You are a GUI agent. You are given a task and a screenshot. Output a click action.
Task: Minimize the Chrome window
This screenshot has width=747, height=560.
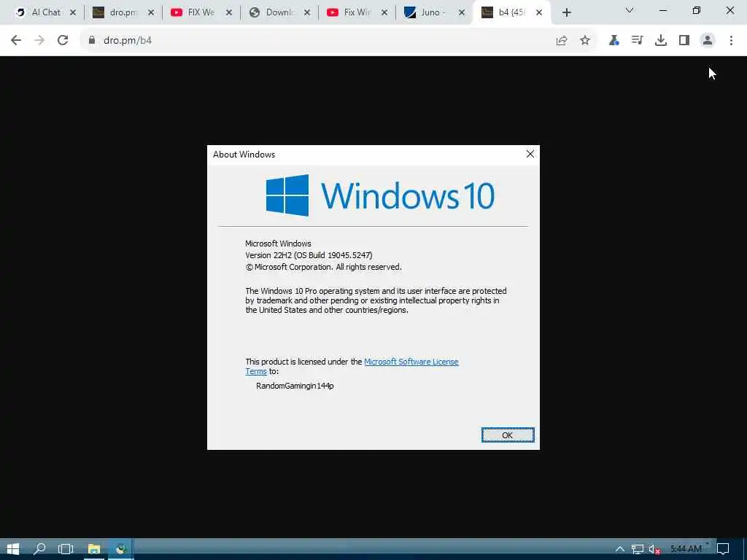(x=662, y=10)
